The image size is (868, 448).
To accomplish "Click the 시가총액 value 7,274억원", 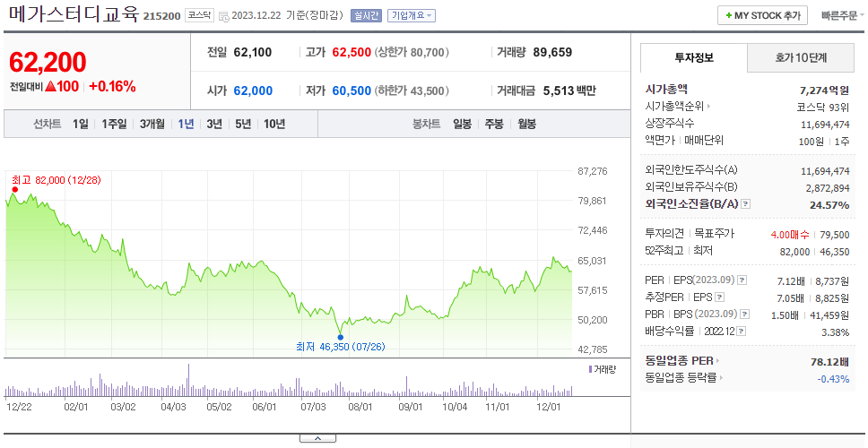I will (x=824, y=90).
